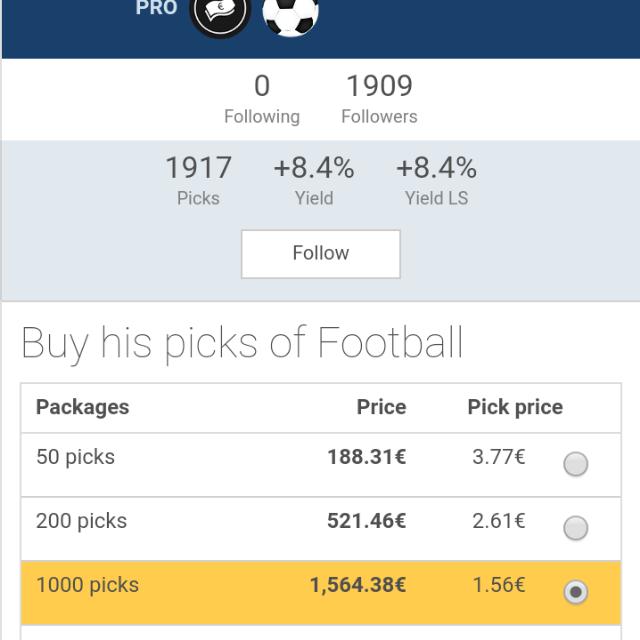Select the 1000 picks radio button
640x640 pixels.
click(x=576, y=592)
